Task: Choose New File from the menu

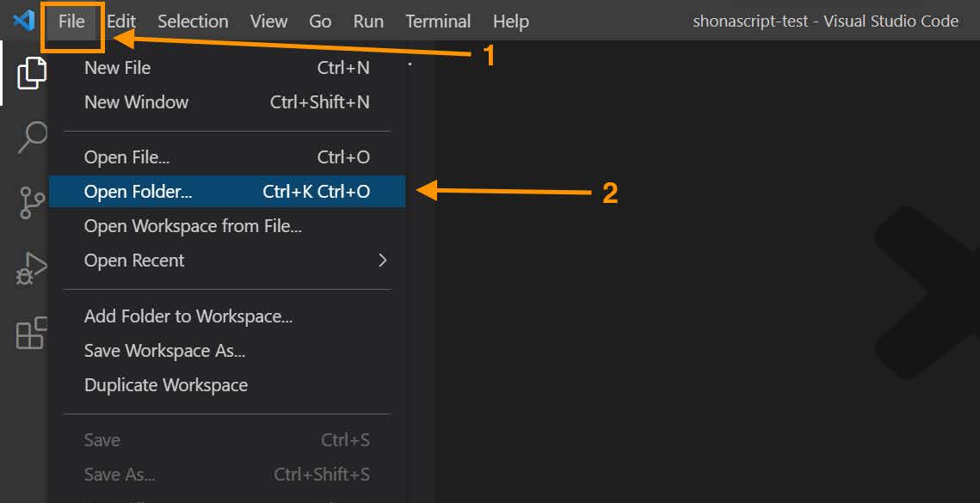Action: pyautogui.click(x=118, y=68)
